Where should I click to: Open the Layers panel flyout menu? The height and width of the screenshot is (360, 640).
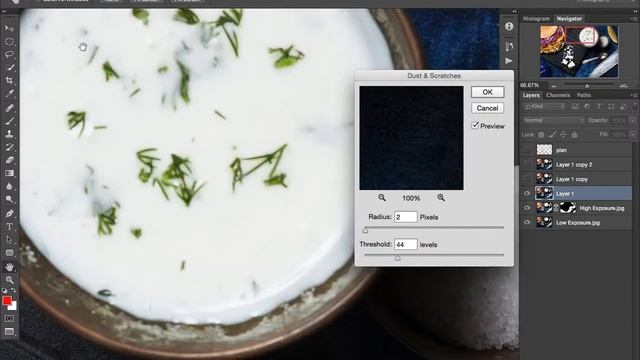(x=634, y=95)
